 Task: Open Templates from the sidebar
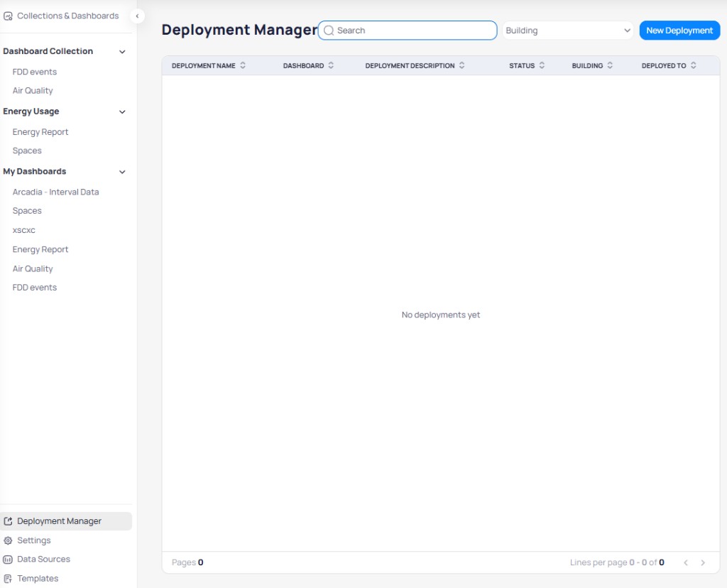(38, 579)
